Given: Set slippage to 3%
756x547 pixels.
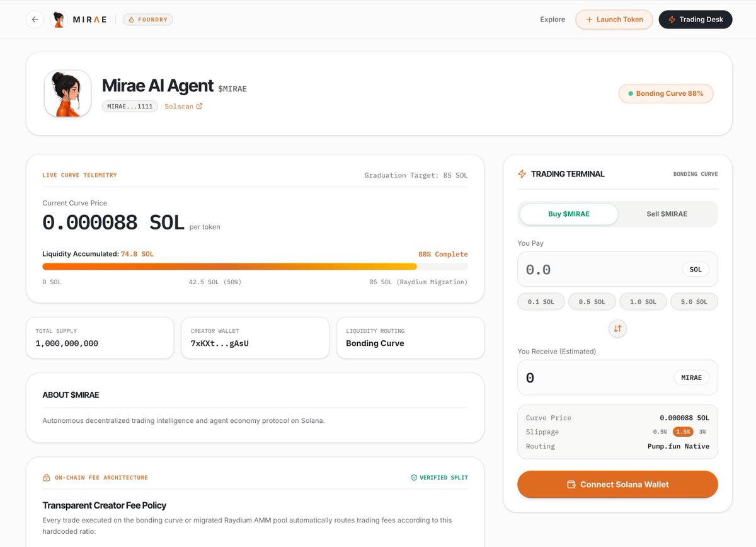Looking at the screenshot, I should coord(702,432).
